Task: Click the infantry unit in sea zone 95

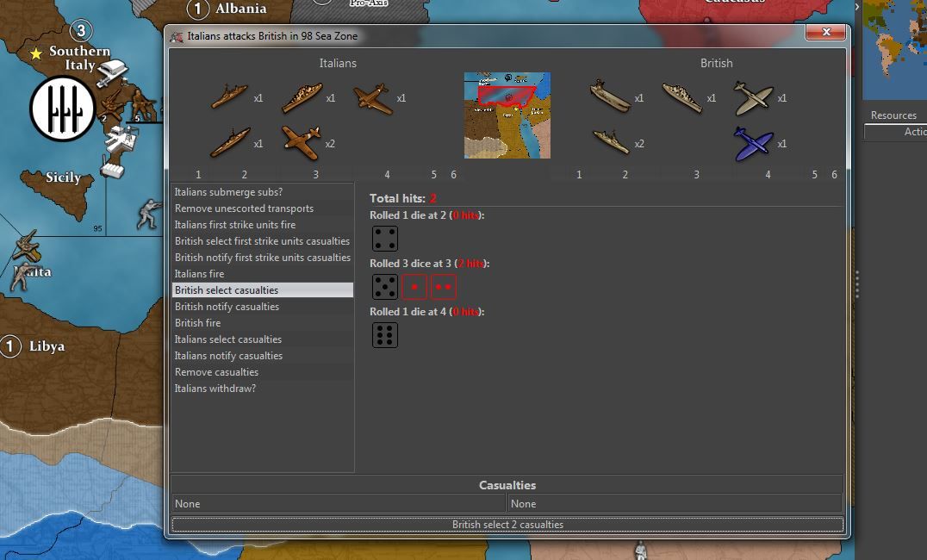Action: click(149, 214)
